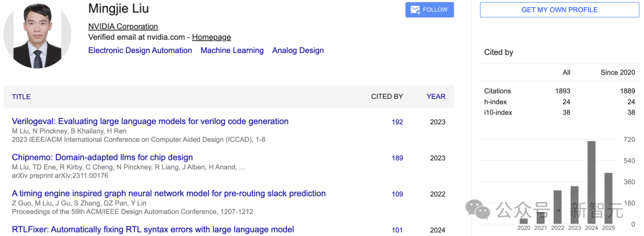Open the Chipnemo paper title
The image size is (644, 236).
103,157
